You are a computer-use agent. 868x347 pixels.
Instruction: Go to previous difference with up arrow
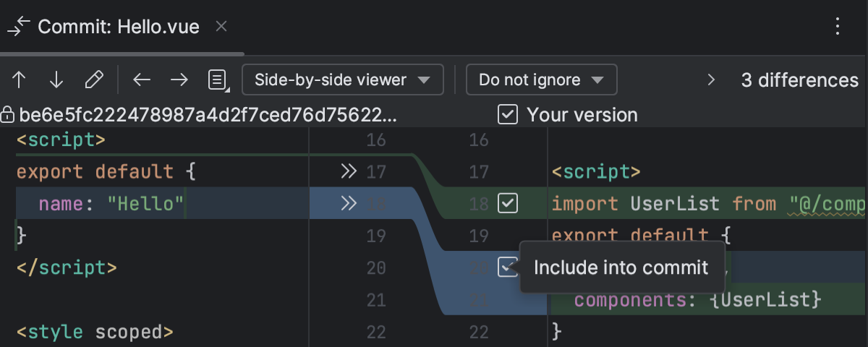point(20,80)
